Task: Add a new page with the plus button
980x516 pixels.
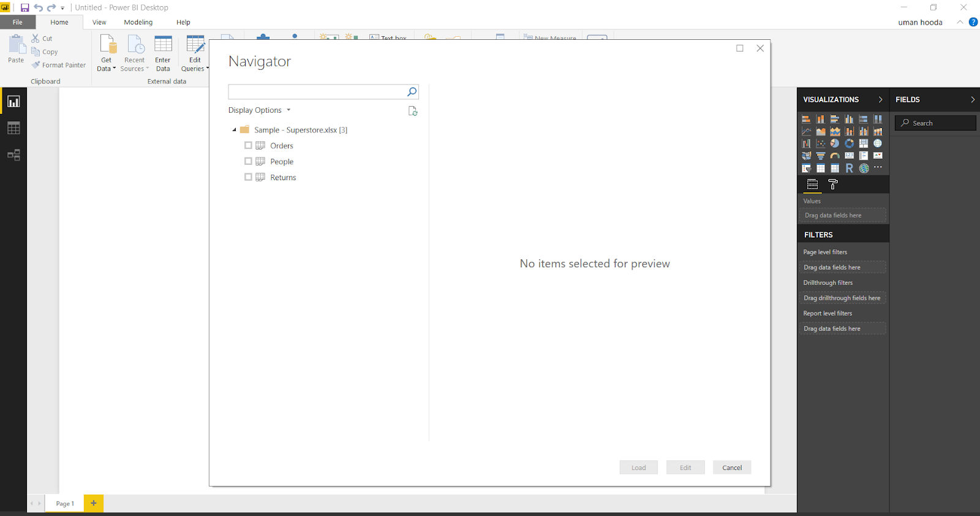Action: point(94,504)
